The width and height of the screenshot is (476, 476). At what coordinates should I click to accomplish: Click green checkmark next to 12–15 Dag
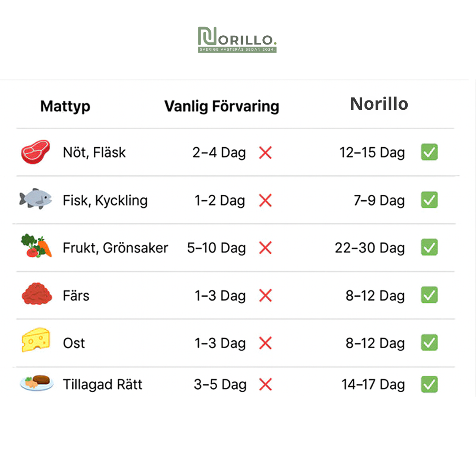(429, 152)
